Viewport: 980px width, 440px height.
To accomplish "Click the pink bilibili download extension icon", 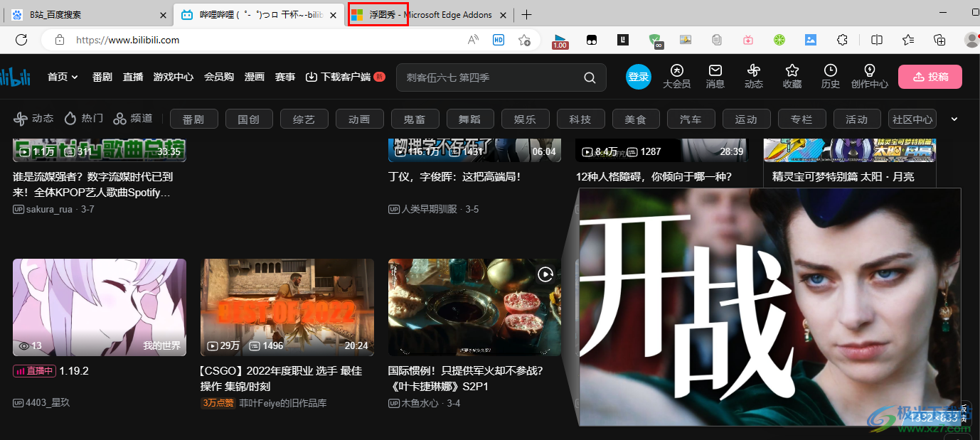I will [x=748, y=41].
